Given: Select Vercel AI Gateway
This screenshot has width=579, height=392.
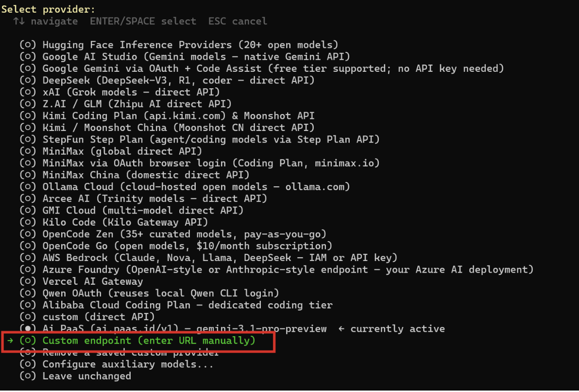Looking at the screenshot, I should 81,281.
